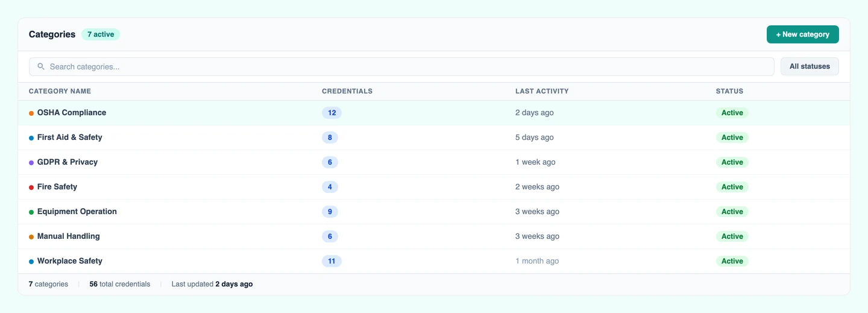Viewport: 868px width, 313px height.
Task: Click credentials count 11 for Workplace Safety
Action: (x=332, y=261)
